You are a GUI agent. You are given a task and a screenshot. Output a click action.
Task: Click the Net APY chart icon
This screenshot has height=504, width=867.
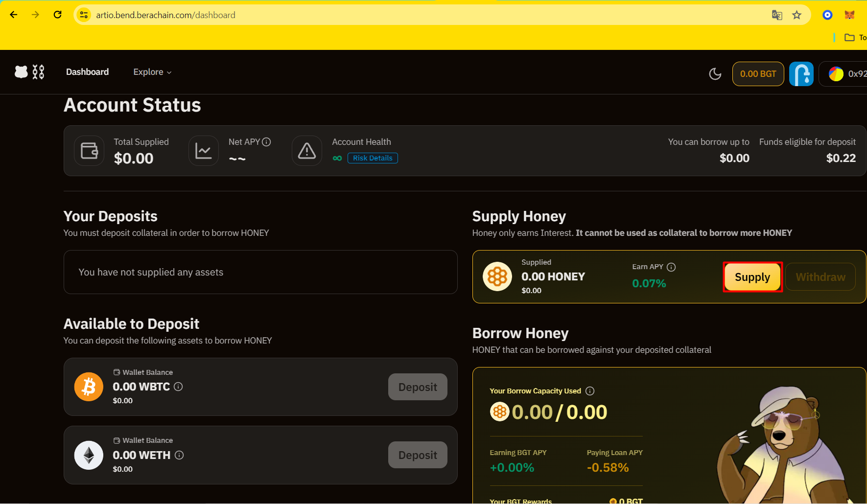204,151
